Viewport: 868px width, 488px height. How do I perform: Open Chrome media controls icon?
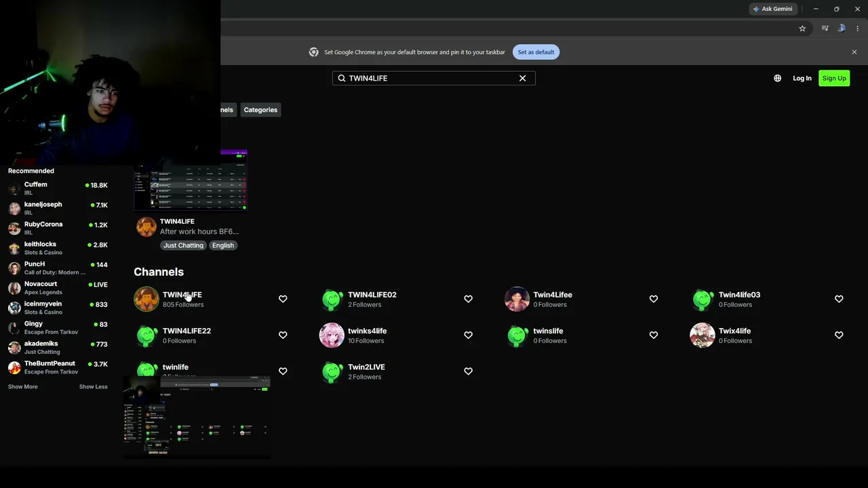825,28
